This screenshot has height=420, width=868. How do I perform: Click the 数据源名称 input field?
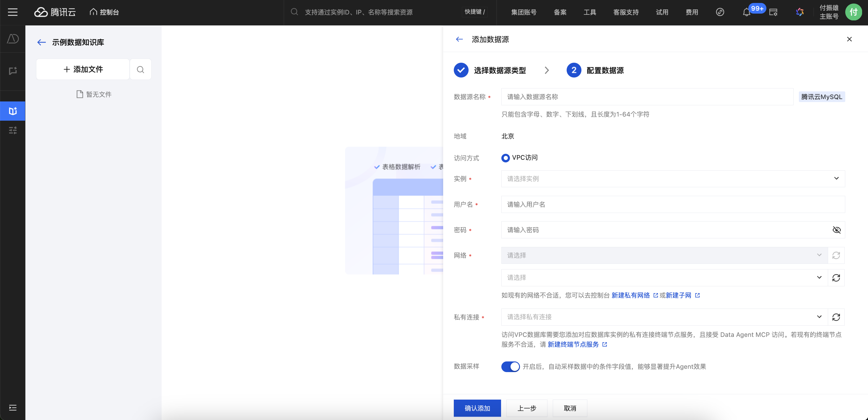coord(647,97)
